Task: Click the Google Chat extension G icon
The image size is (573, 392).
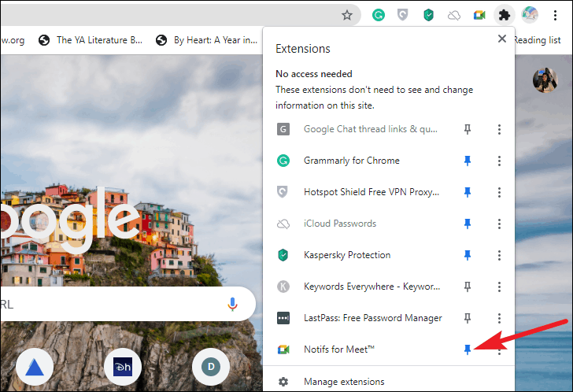Action: pyautogui.click(x=283, y=129)
